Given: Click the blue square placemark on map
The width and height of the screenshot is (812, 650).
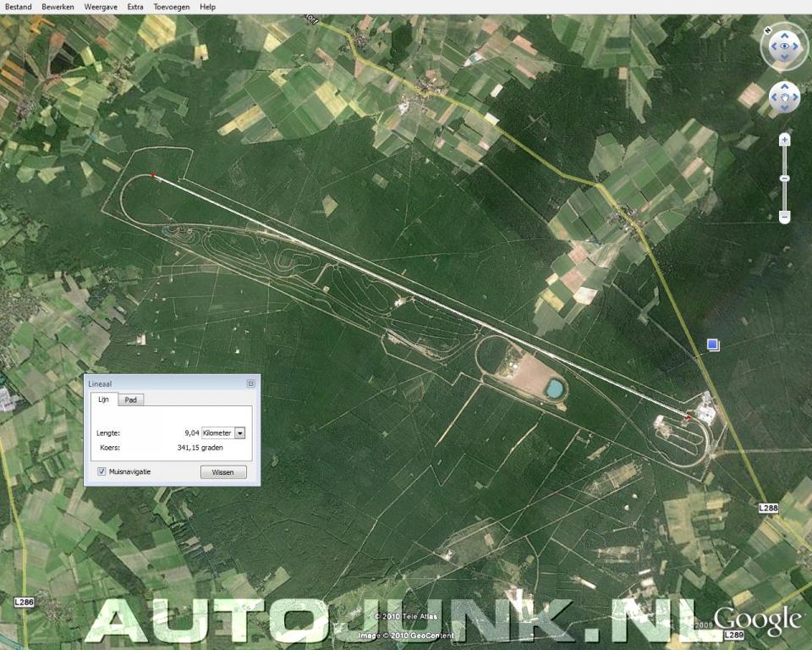Looking at the screenshot, I should tap(713, 344).
